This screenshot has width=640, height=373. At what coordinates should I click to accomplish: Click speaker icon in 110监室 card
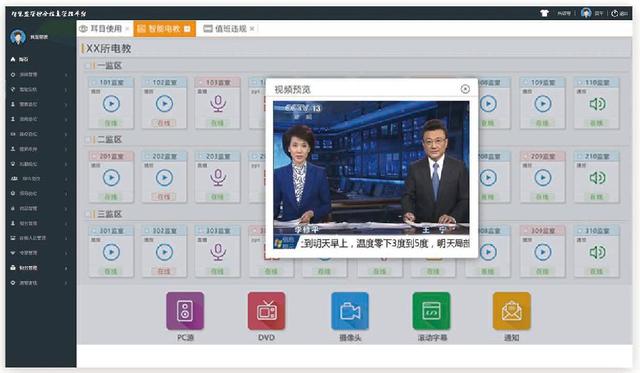(597, 104)
